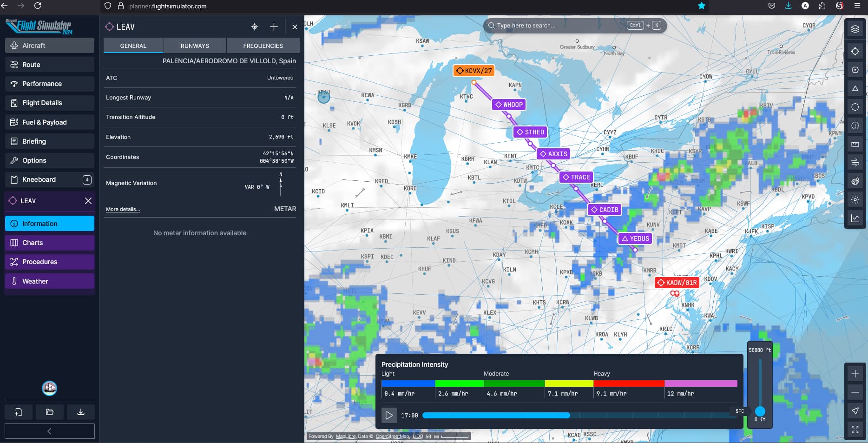868x443 pixels.
Task: Open the Charts panel for LEAV
Action: 49,243
